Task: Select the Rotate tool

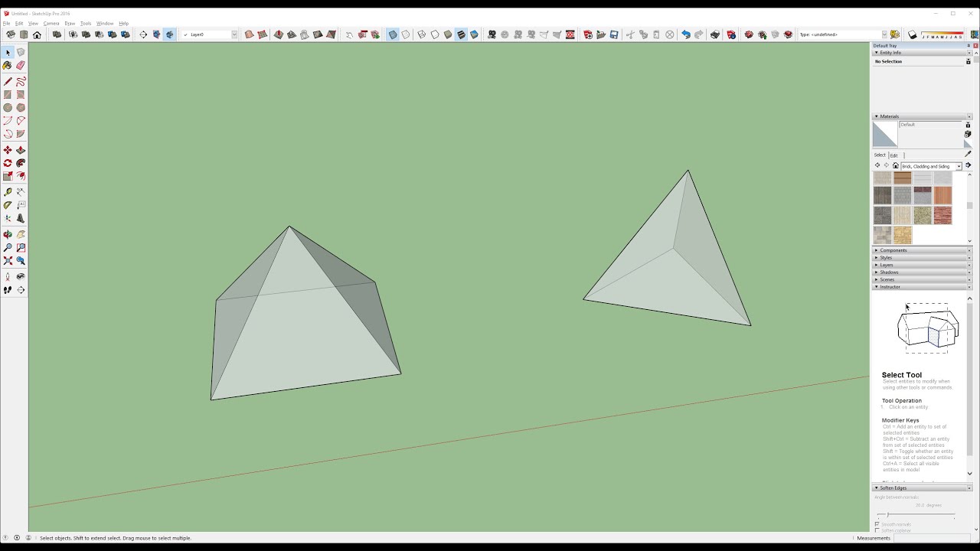Action: (x=8, y=163)
